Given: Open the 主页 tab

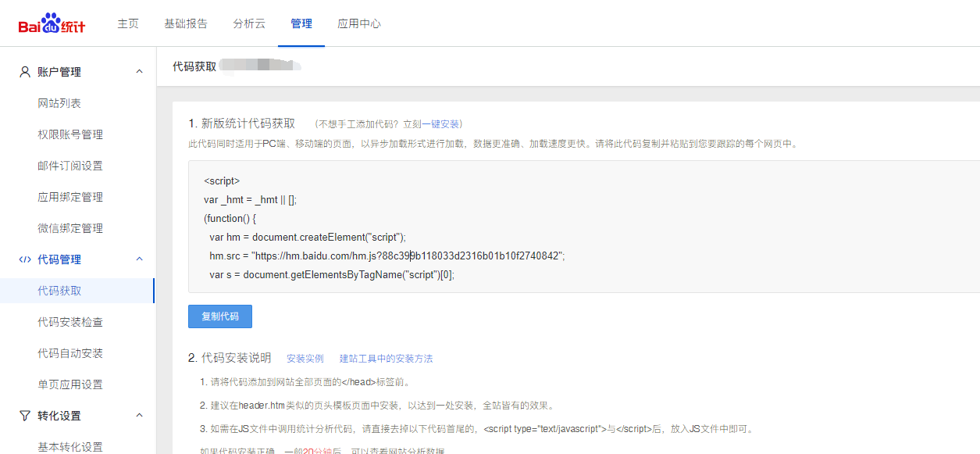Looking at the screenshot, I should pyautogui.click(x=128, y=23).
